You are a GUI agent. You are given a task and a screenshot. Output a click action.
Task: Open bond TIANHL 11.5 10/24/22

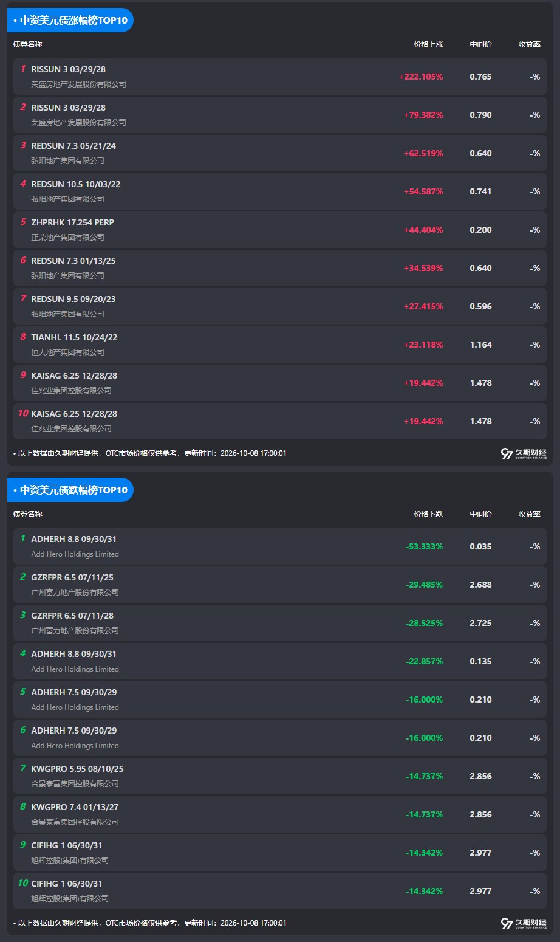click(x=74, y=337)
